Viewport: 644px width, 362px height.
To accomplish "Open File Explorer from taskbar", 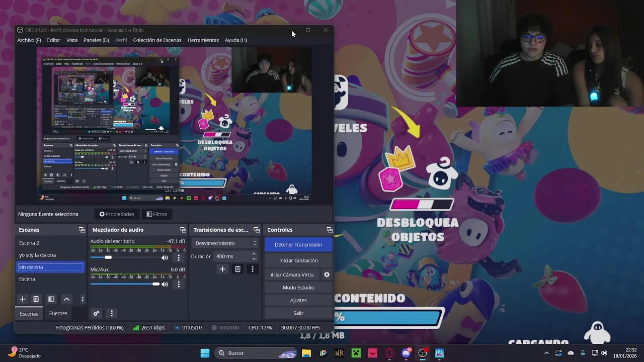I will coord(306,353).
